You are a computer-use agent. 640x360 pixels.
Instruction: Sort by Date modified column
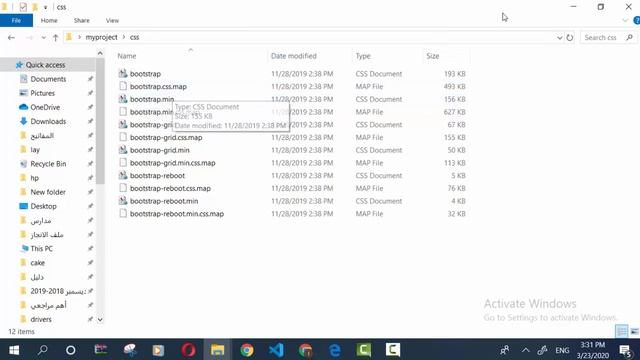point(293,56)
